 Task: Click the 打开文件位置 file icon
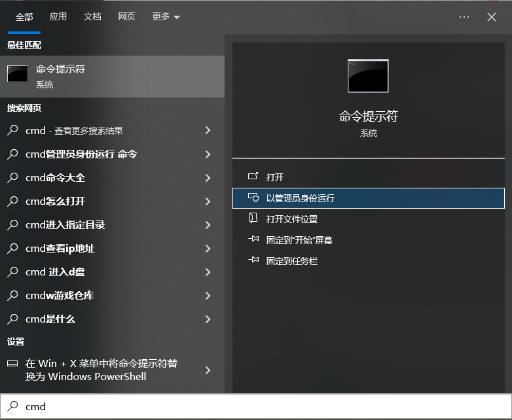coord(253,219)
